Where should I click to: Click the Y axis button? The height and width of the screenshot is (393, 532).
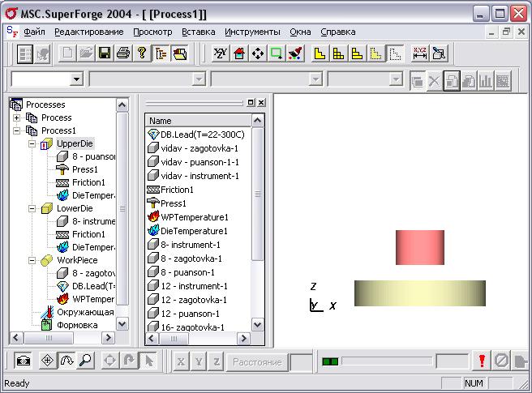(199, 362)
